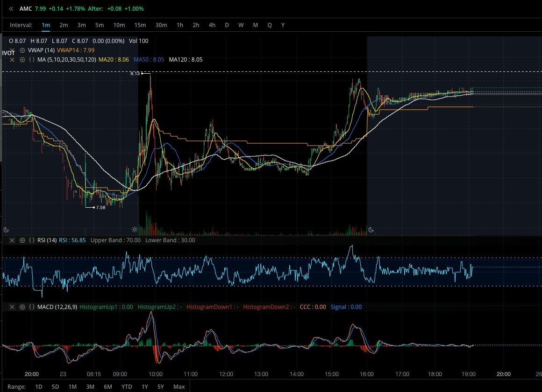Click the Vol 100 readout
This screenshot has width=542, height=392.
[139, 41]
